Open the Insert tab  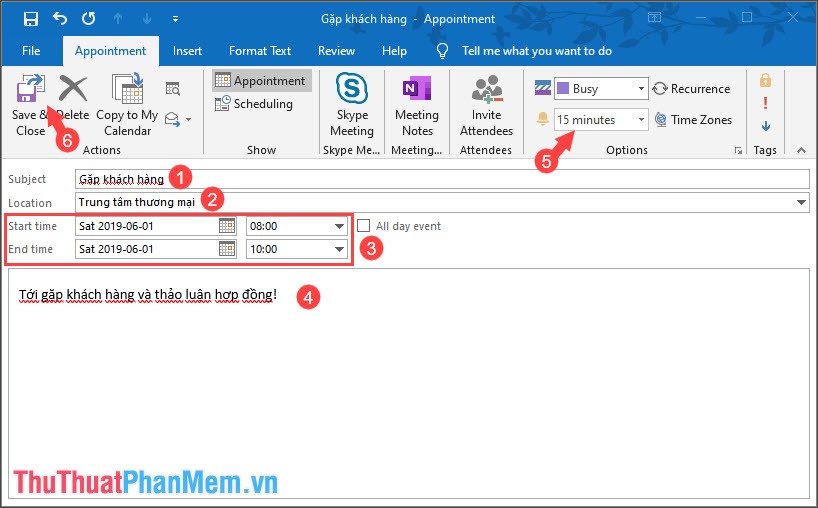point(187,51)
